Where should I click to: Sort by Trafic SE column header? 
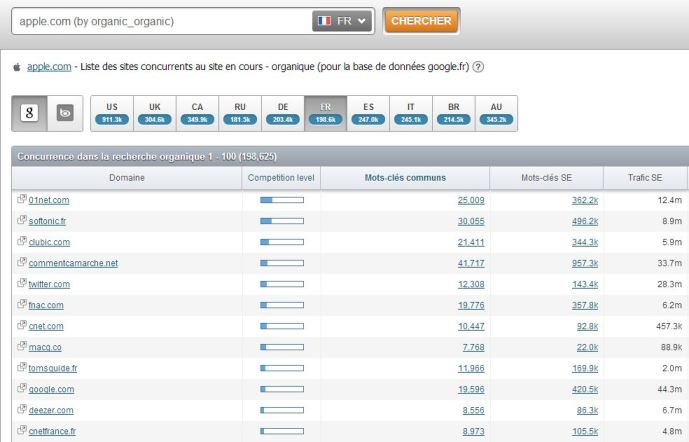pyautogui.click(x=645, y=178)
